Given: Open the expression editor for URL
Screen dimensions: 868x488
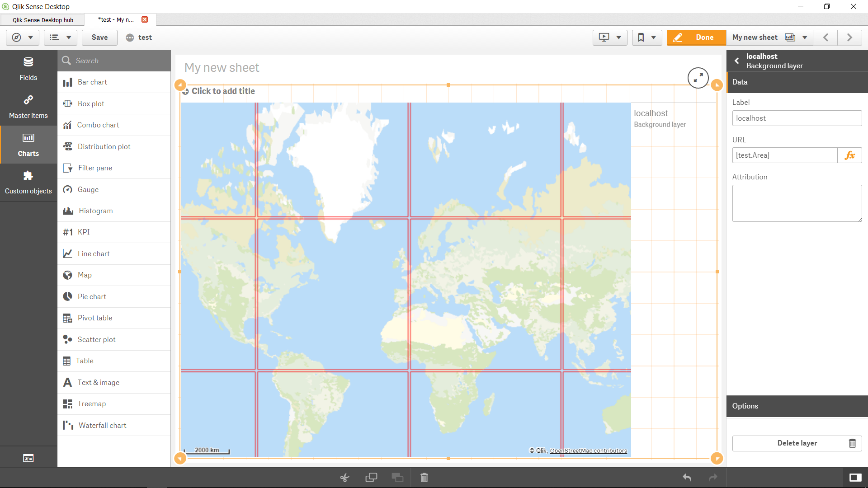Looking at the screenshot, I should [x=850, y=155].
